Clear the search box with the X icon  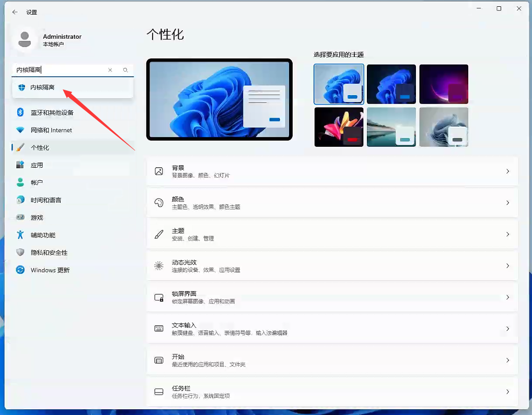coord(110,70)
